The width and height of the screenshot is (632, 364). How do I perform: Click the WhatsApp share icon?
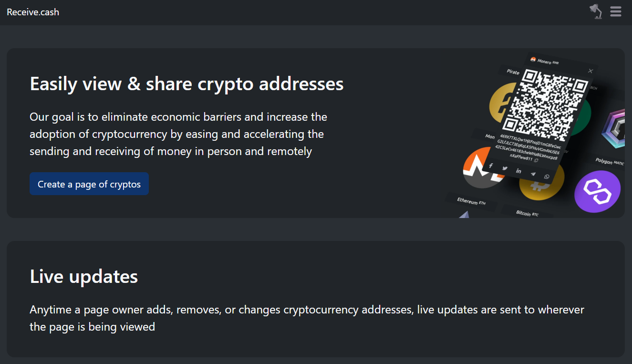click(x=547, y=177)
